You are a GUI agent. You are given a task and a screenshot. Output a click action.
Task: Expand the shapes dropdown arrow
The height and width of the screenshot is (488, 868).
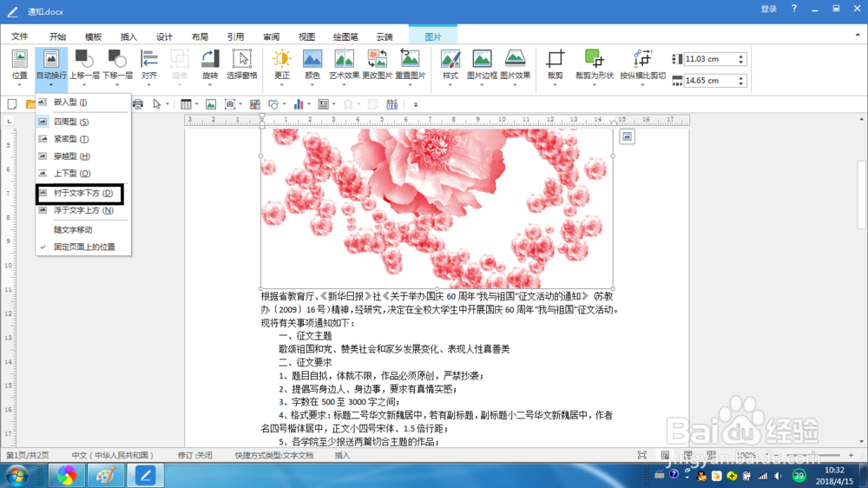[284, 104]
